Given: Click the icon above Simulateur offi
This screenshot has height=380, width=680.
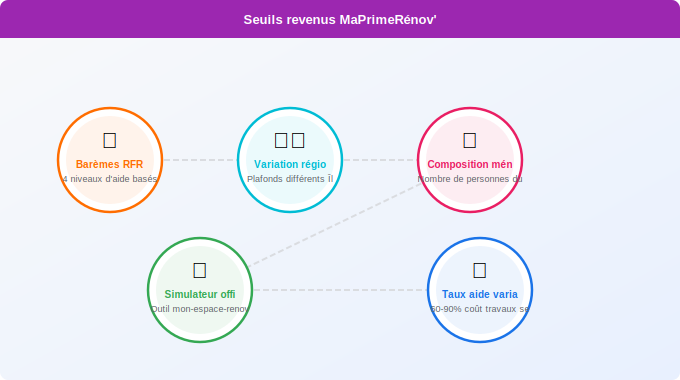Looking at the screenshot, I should pyautogui.click(x=199, y=271).
